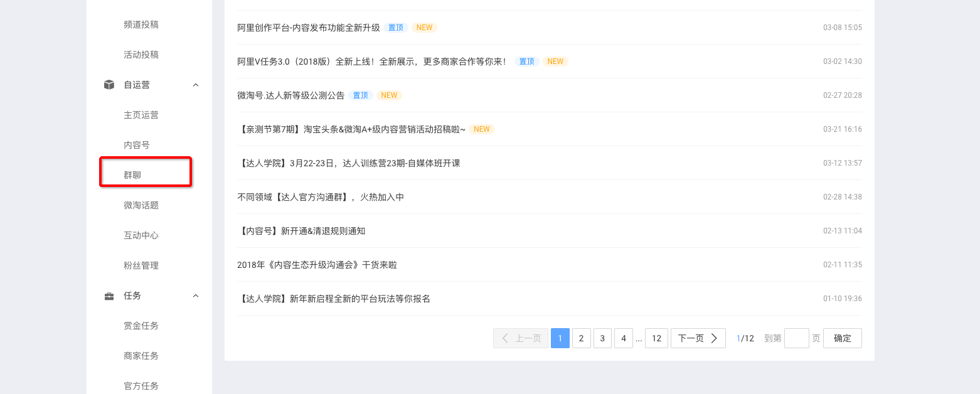980x394 pixels.
Task: Click the 自运营 box icon
Action: click(109, 85)
